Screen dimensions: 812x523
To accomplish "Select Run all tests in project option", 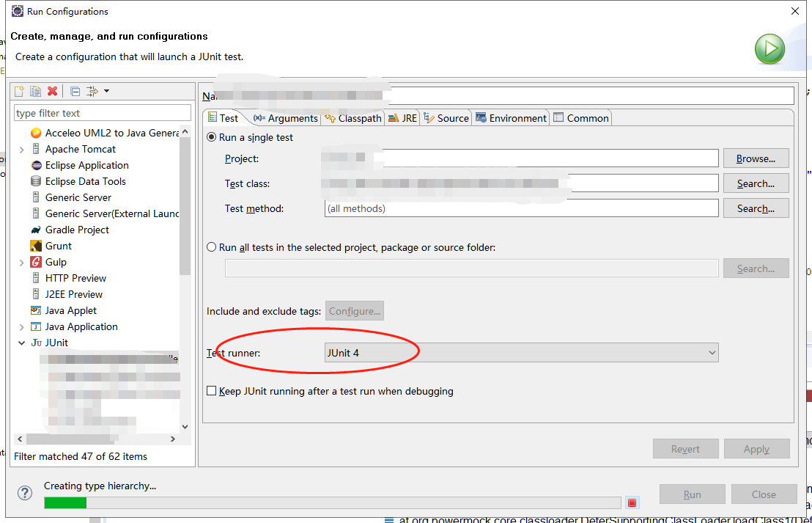I will click(x=211, y=247).
